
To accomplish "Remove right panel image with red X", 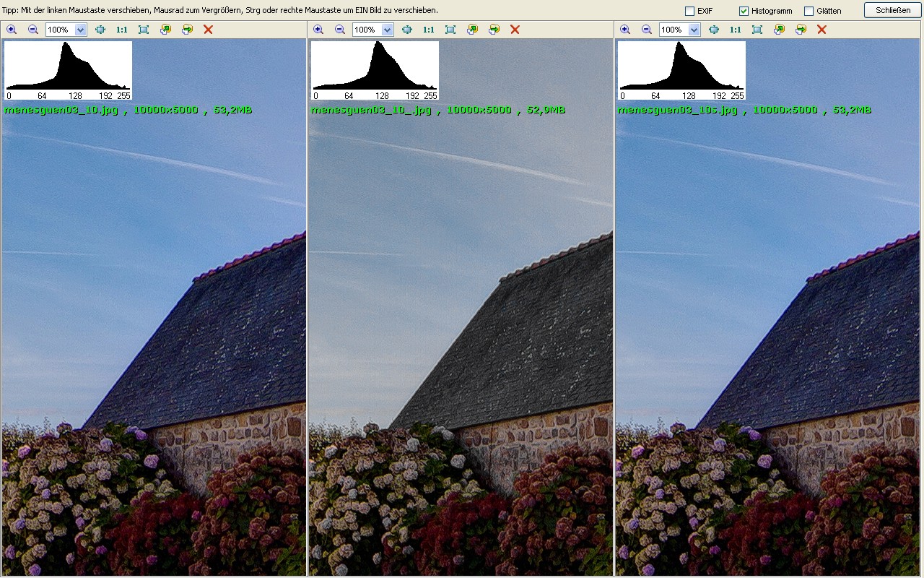I will pyautogui.click(x=821, y=30).
